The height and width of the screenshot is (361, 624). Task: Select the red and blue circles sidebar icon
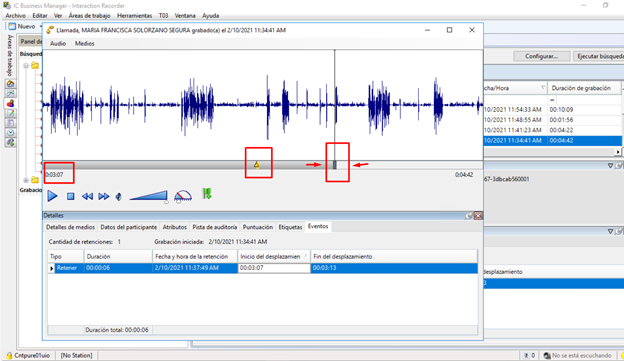[x=10, y=103]
